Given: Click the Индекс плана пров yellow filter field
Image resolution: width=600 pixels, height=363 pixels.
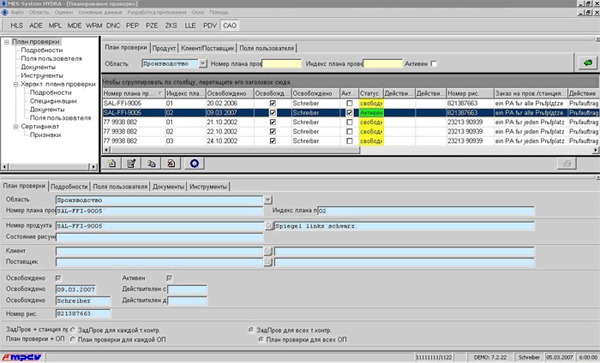Looking at the screenshot, I should (383, 63).
